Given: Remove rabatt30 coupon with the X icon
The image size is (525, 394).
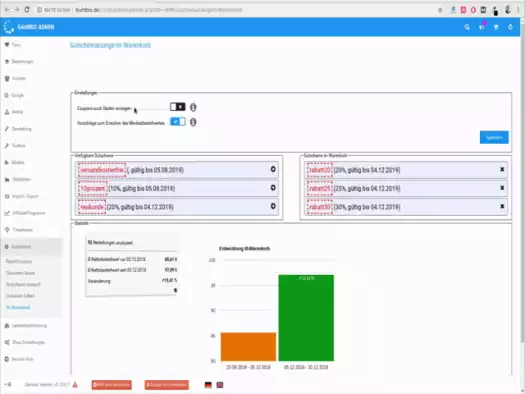Looking at the screenshot, I should pos(502,206).
